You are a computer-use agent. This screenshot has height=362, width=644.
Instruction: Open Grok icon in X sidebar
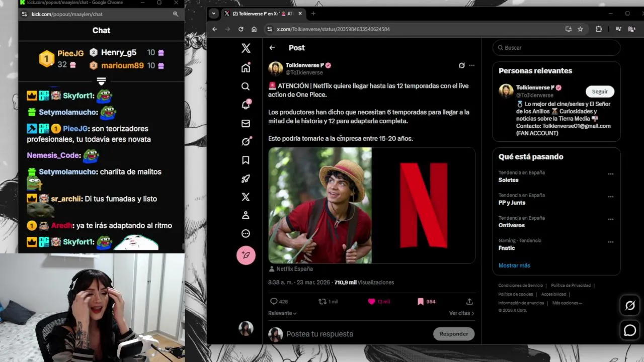point(246,142)
